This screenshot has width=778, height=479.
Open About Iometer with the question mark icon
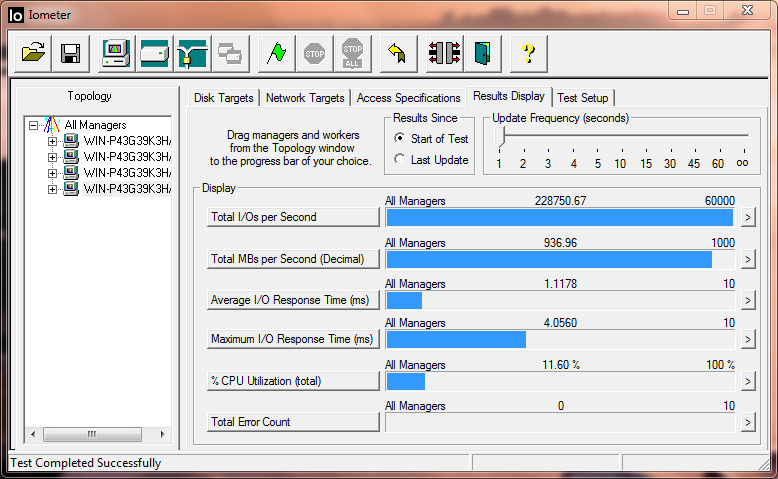coord(529,53)
